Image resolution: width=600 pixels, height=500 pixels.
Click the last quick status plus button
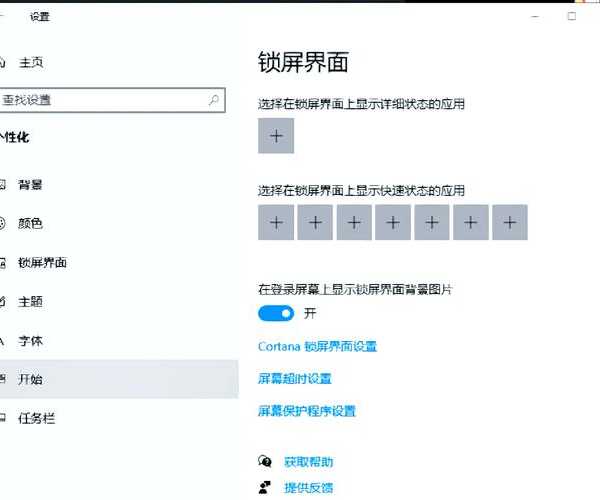tap(510, 223)
